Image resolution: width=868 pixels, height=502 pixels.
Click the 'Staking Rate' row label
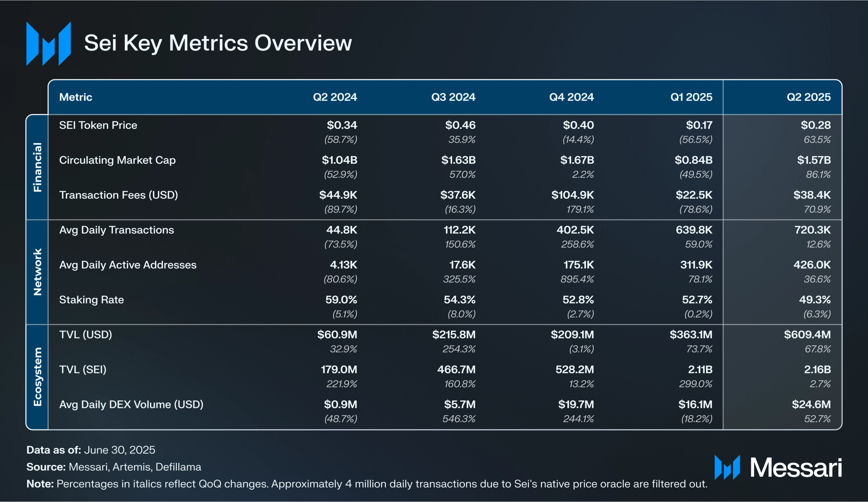(92, 300)
